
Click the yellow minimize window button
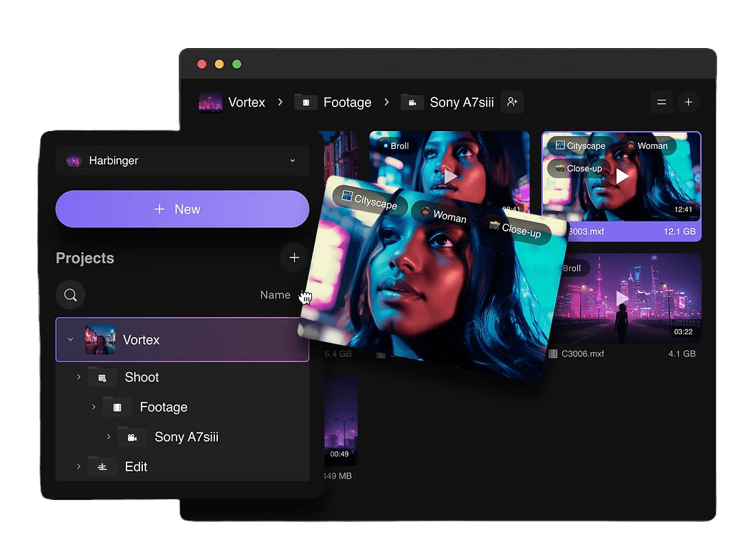coord(219,65)
